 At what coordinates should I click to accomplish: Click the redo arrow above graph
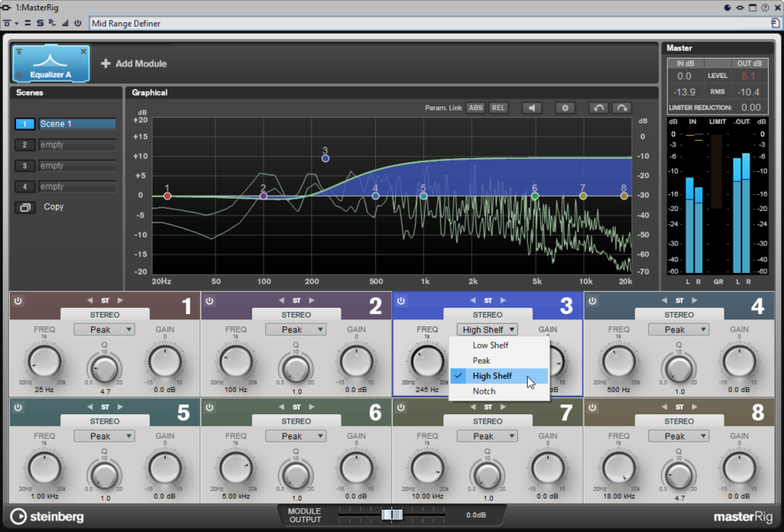[x=622, y=108]
